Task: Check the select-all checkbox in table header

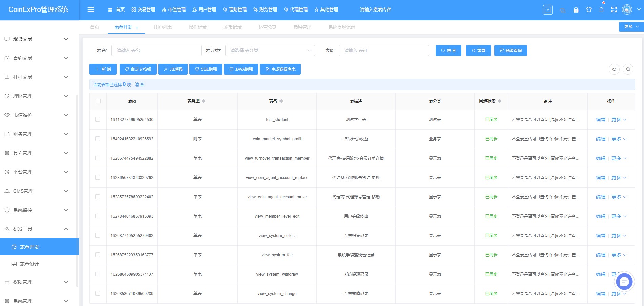Action: tap(98, 101)
